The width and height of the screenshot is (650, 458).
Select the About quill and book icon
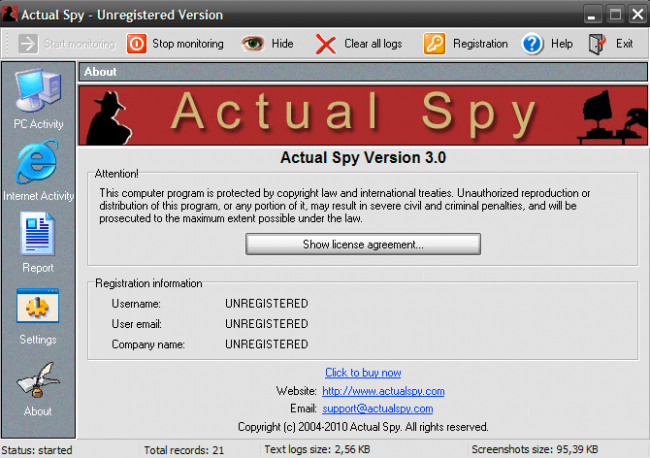point(38,380)
